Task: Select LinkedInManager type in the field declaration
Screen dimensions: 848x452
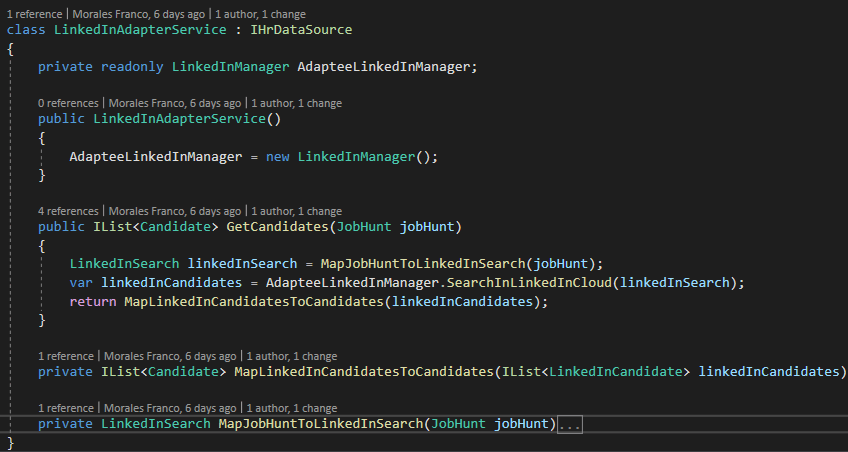Action: tap(230, 67)
